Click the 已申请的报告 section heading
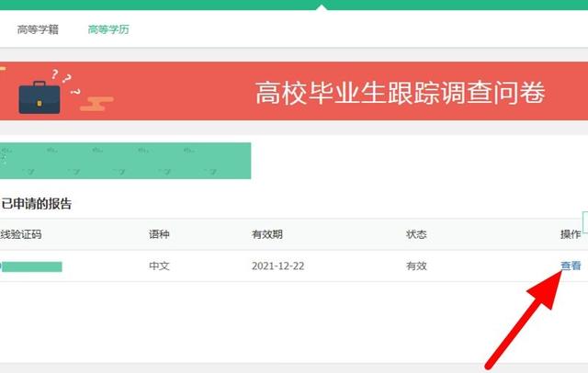 click(x=37, y=204)
